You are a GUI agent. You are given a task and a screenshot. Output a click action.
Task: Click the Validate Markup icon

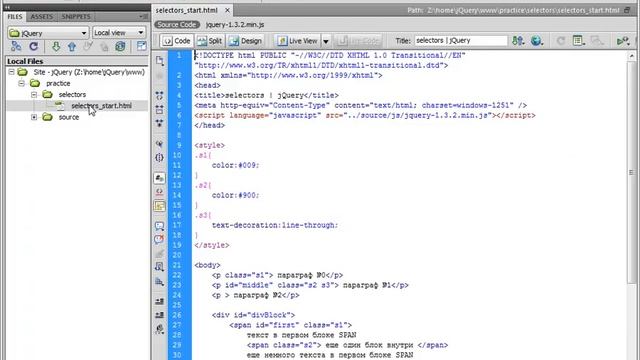(x=623, y=40)
